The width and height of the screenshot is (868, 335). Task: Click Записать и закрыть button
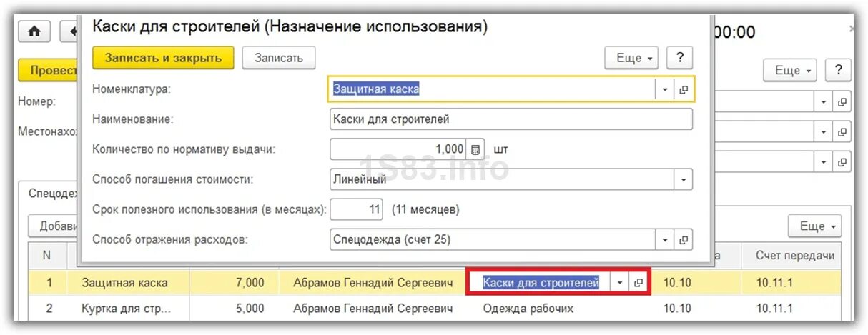coord(164,58)
